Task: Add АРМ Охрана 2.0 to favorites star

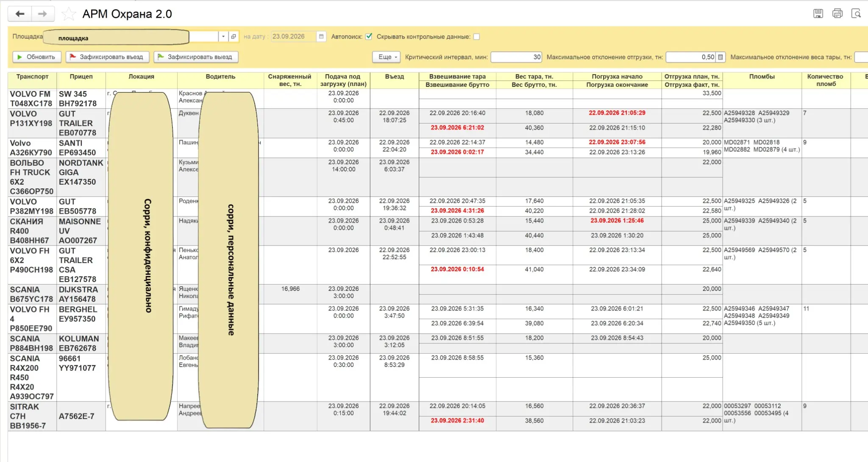Action: click(x=69, y=14)
